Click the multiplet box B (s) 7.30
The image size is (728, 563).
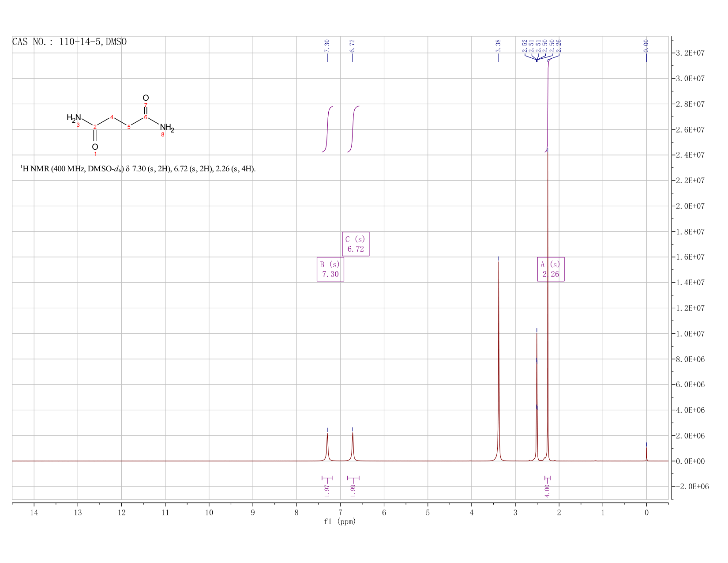(330, 269)
